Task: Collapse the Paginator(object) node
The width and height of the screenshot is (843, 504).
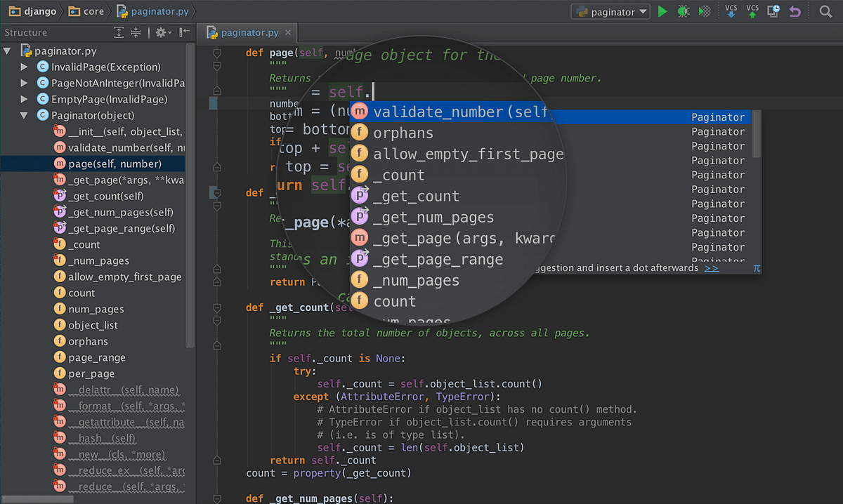Action: [24, 115]
